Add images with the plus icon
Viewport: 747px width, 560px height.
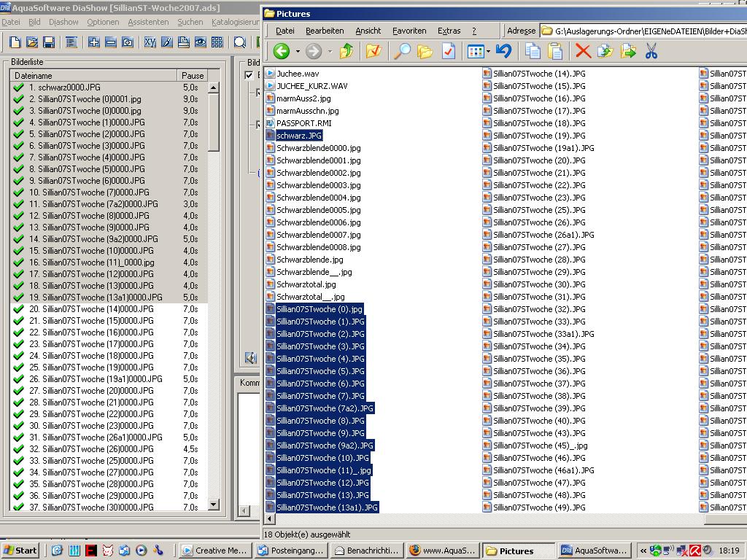click(94, 43)
